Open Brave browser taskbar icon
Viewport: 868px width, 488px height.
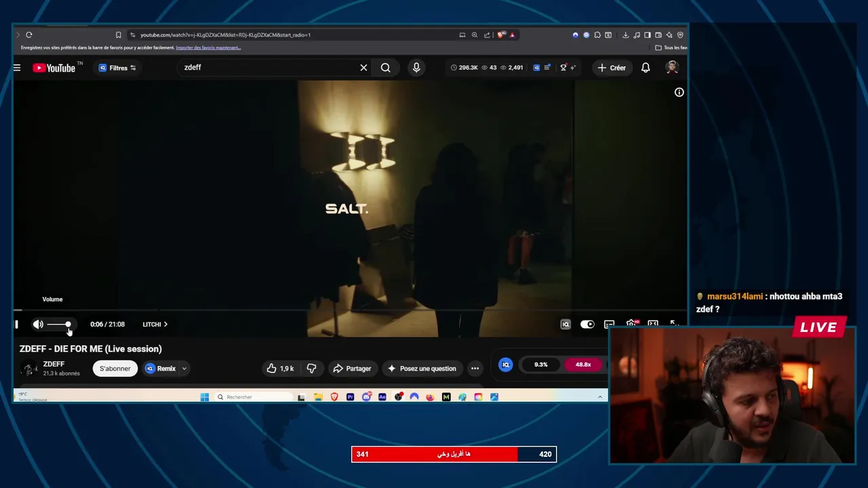pyautogui.click(x=334, y=397)
